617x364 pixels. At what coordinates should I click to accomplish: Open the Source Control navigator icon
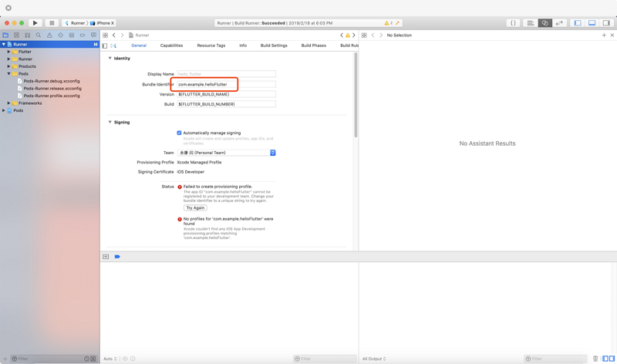16,35
